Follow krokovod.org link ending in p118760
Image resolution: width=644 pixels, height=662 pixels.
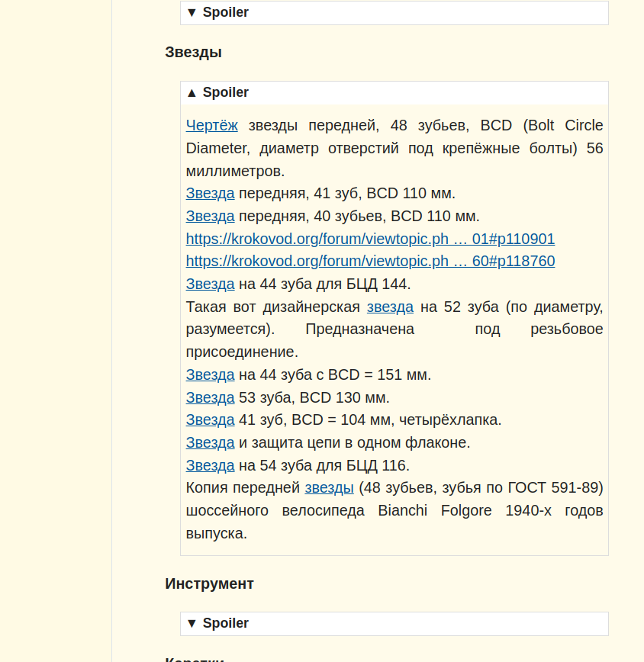pyautogui.click(x=370, y=261)
